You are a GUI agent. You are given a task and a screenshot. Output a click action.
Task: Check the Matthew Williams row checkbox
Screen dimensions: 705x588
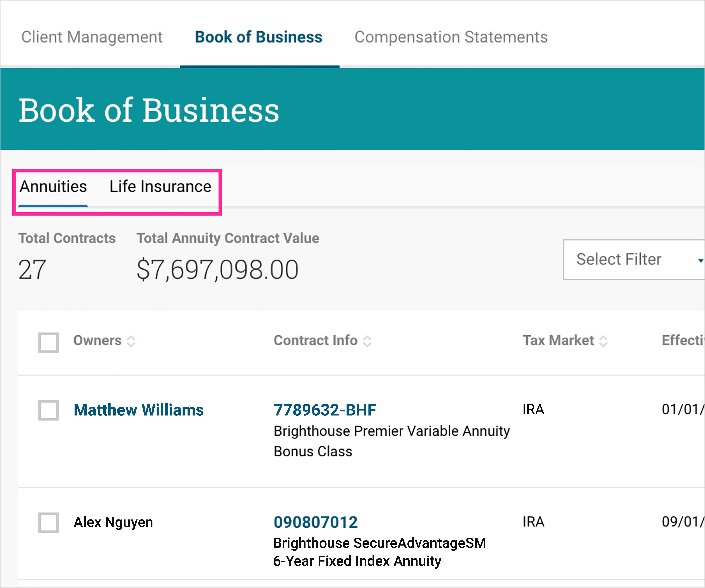[x=49, y=410]
